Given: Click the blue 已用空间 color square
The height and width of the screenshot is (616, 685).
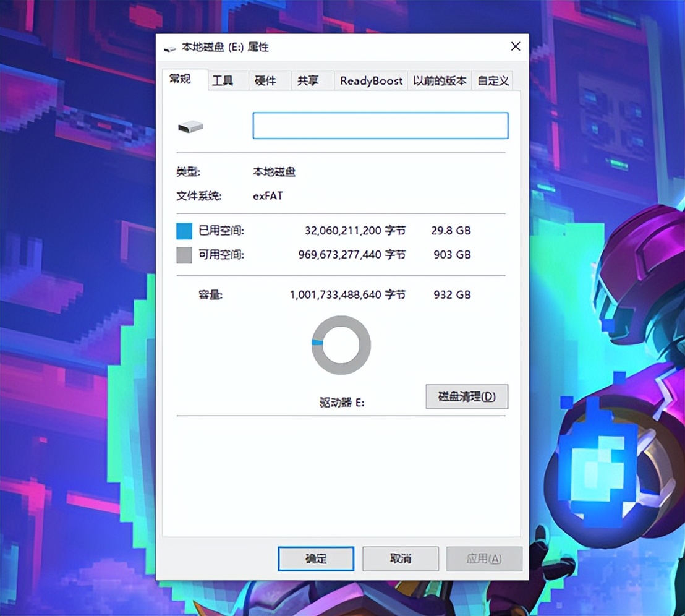Looking at the screenshot, I should coord(184,231).
